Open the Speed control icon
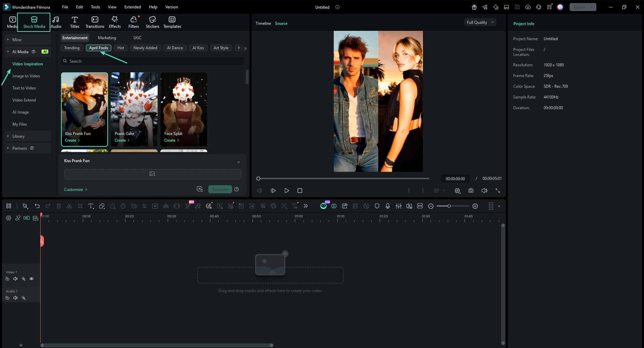This screenshot has width=644, height=348. tap(112, 206)
